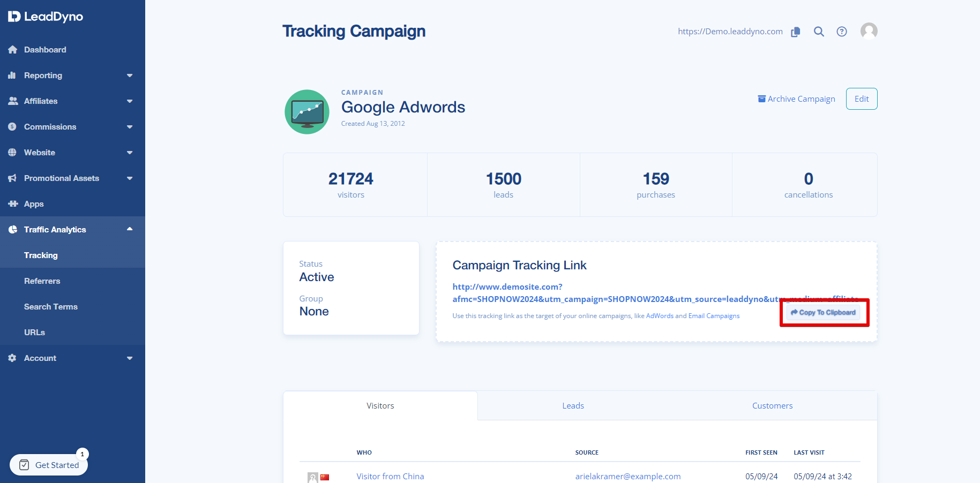Click Copy To Clipboard button
The height and width of the screenshot is (483, 980).
pyautogui.click(x=824, y=313)
